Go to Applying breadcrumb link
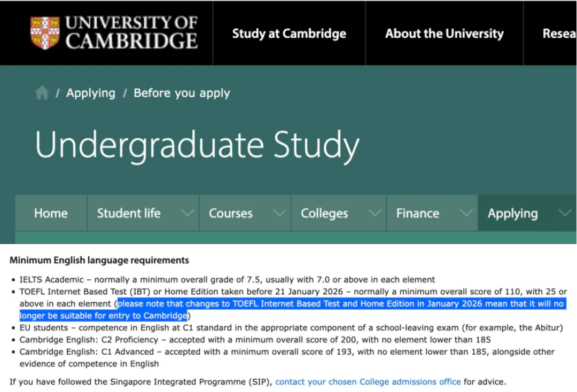 point(90,93)
